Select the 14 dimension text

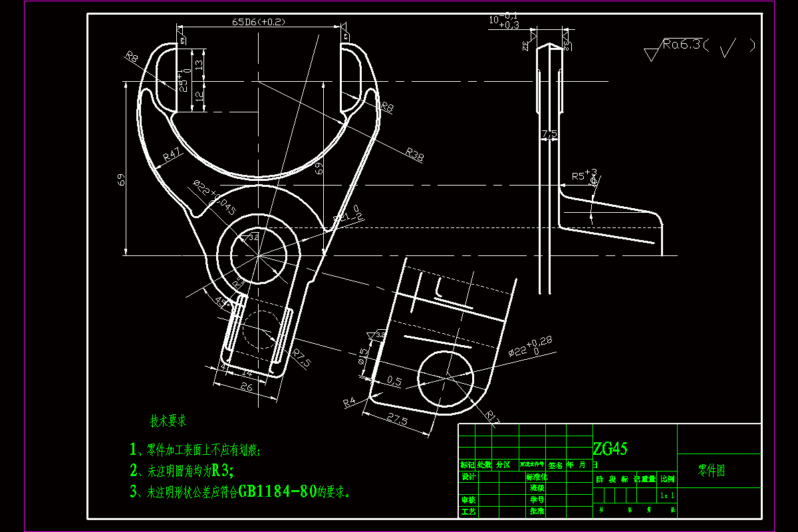coord(247,374)
